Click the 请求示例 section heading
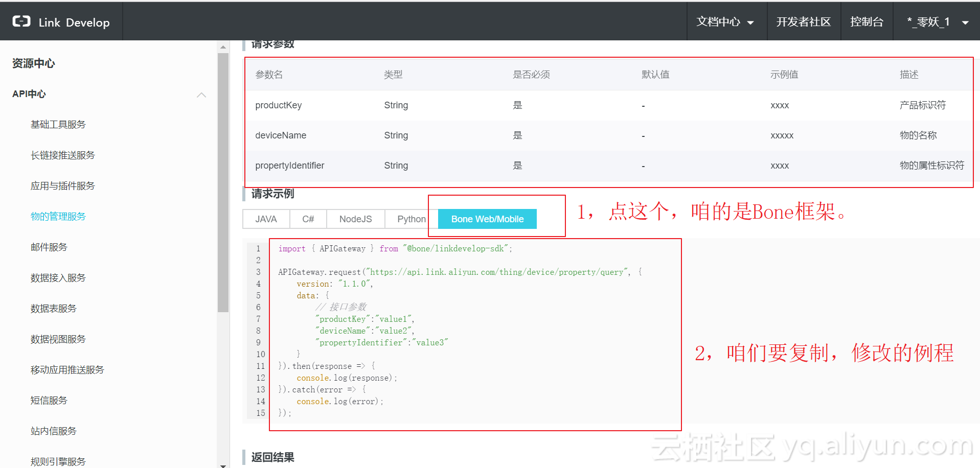Viewport: 980px width, 468px height. pos(272,194)
